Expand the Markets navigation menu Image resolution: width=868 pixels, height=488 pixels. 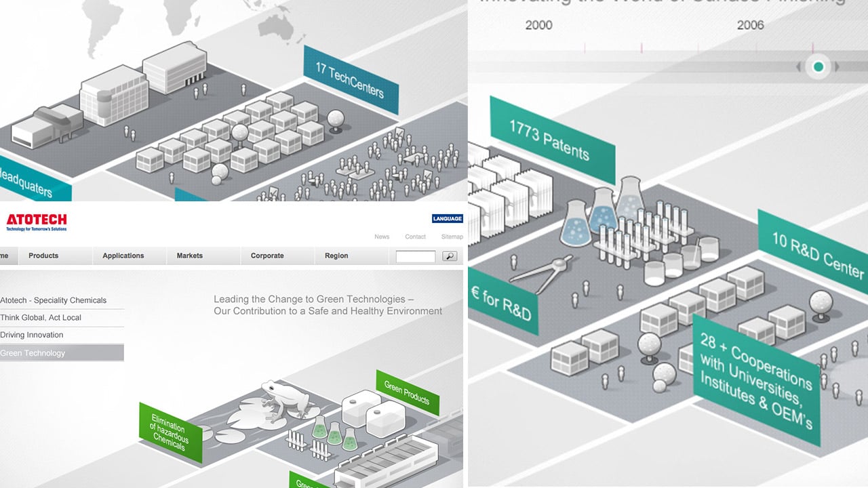point(190,256)
